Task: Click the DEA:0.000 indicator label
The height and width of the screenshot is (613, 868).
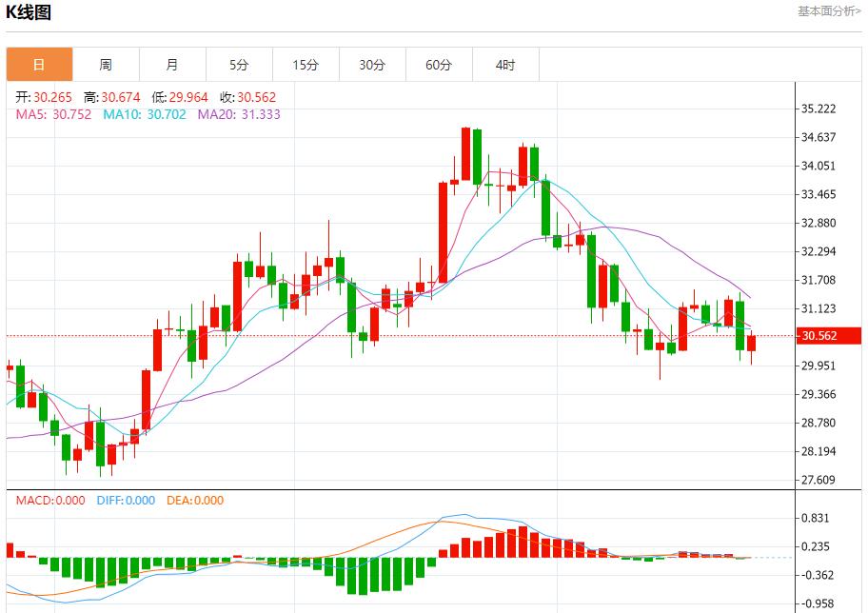Action: tap(195, 501)
